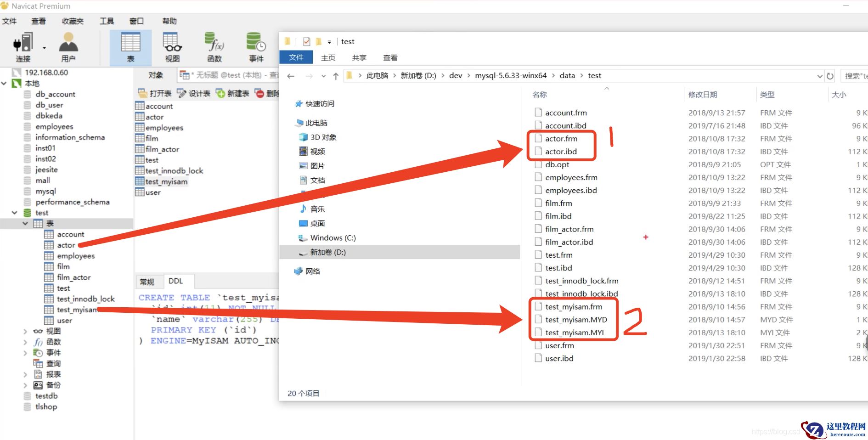The width and height of the screenshot is (868, 440).
Task: Expand the 报表 reports node
Action: (x=25, y=374)
